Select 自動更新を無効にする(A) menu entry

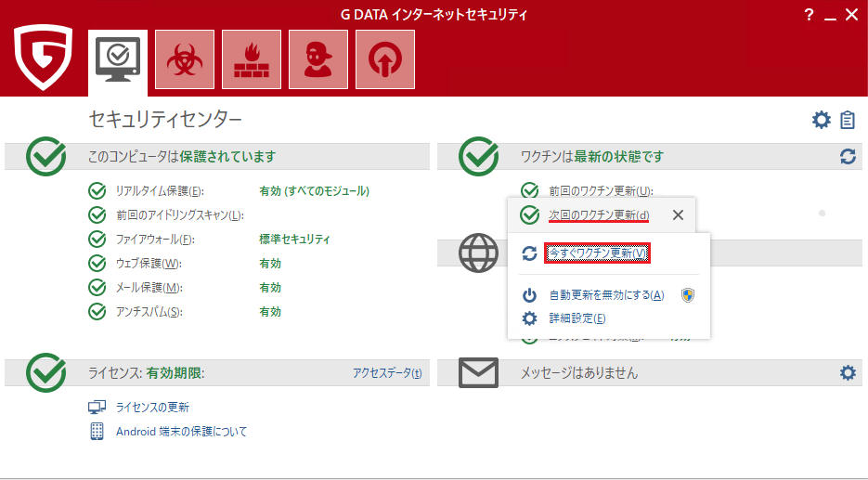click(606, 295)
